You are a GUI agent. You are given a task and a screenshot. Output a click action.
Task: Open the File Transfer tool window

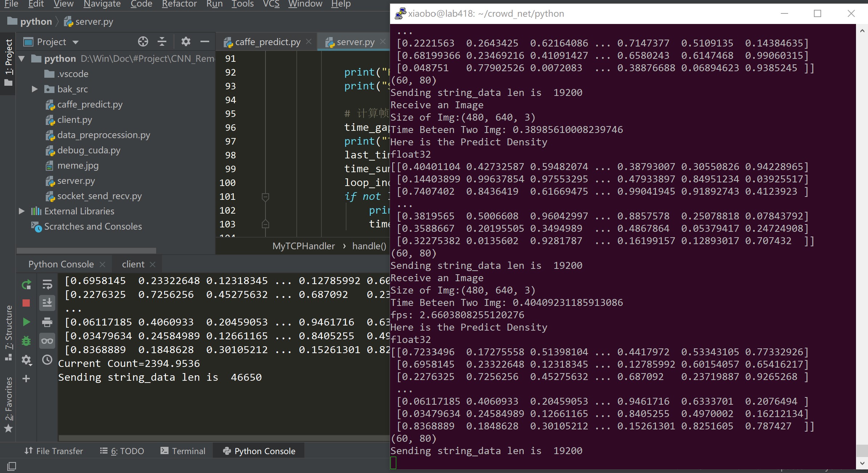[x=54, y=451]
